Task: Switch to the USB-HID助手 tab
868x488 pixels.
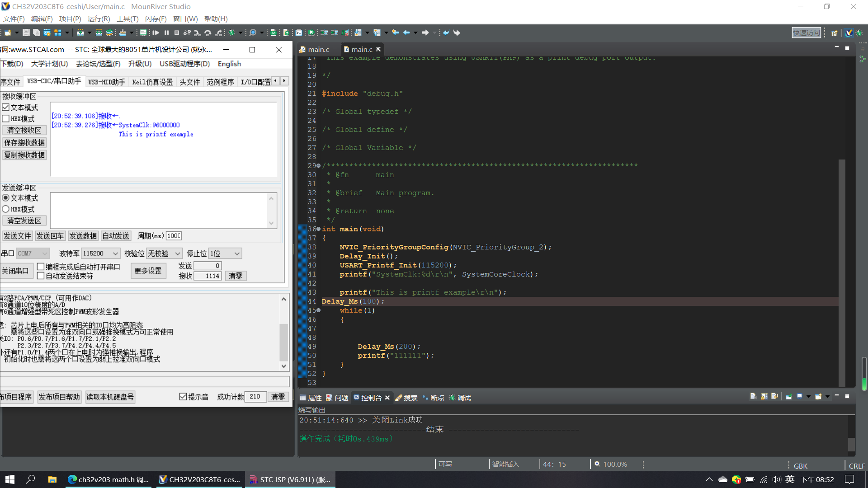Action: 107,82
